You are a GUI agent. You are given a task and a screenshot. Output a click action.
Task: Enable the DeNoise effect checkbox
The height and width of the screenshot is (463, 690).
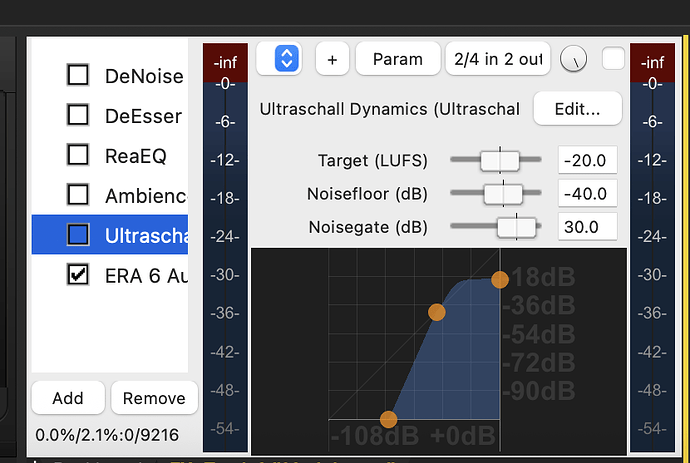coord(78,75)
